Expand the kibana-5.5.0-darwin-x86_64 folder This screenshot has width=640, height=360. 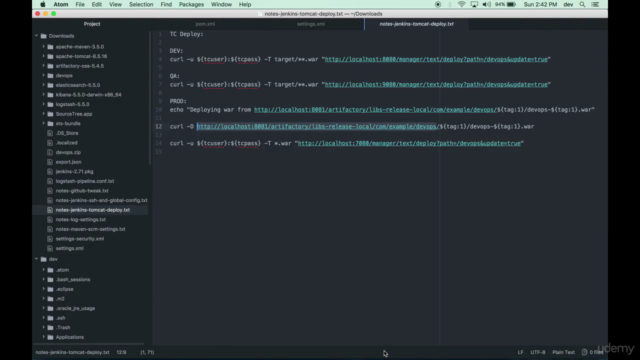pos(44,95)
